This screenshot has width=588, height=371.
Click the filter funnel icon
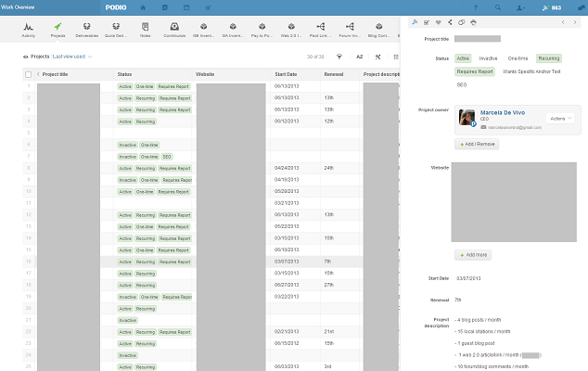pyautogui.click(x=339, y=57)
